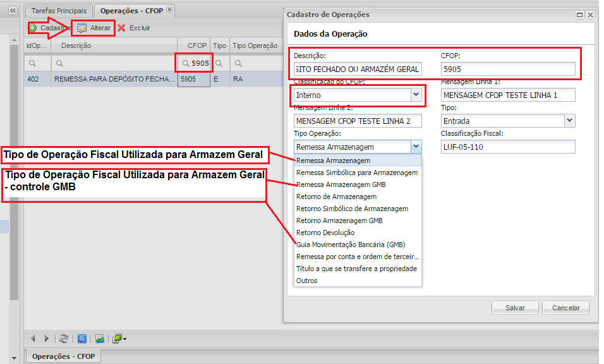Click the RA Tipo Operação cell in row

257,79
